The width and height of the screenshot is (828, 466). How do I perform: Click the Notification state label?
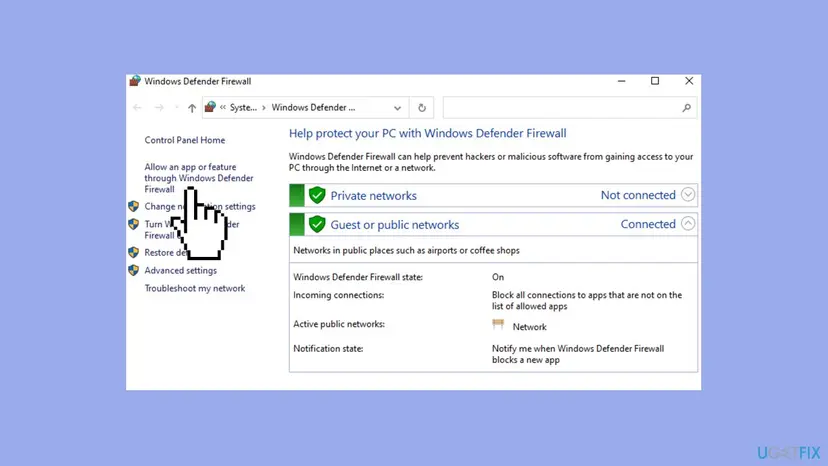coord(328,349)
